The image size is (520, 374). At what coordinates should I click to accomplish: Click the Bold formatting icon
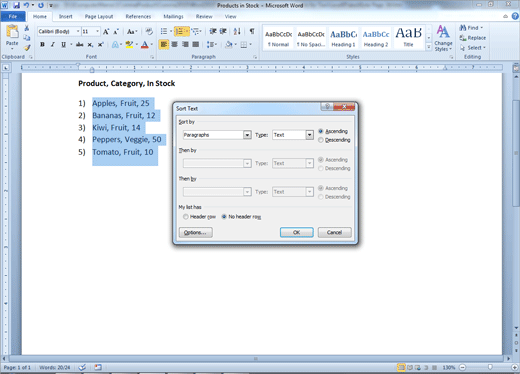tap(42, 44)
